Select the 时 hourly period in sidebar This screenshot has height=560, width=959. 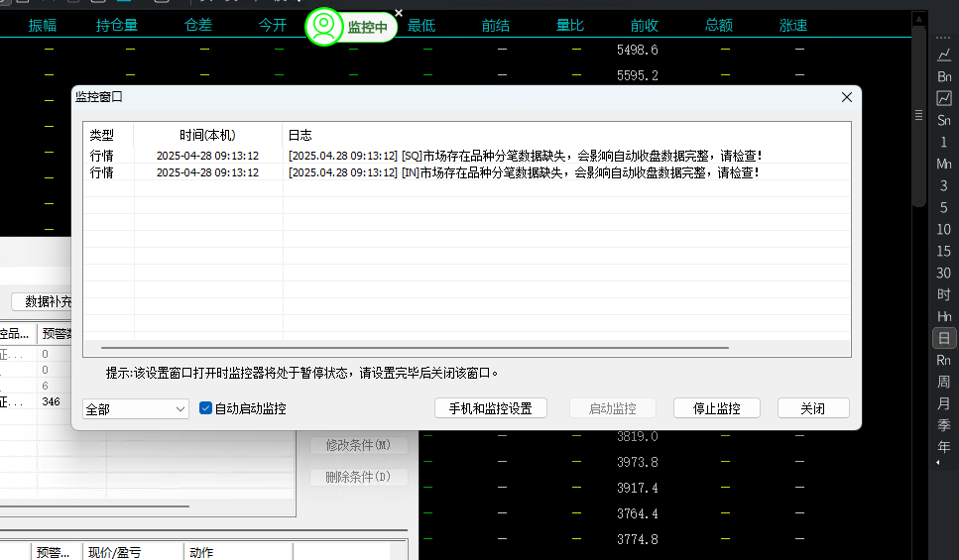pos(944,294)
